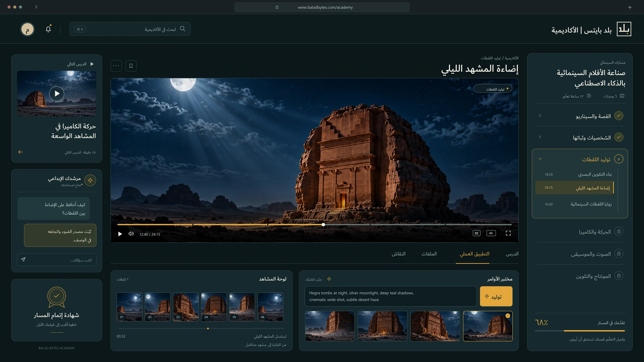Click the notification bell icon
Screen dimensions: 644x362
[48, 29]
